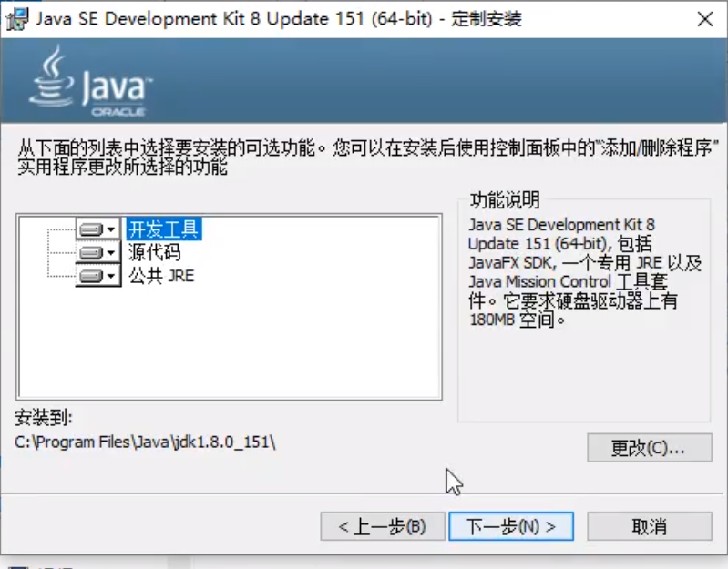
Task: Click the 180MB 空间 description text
Action: [x=518, y=320]
